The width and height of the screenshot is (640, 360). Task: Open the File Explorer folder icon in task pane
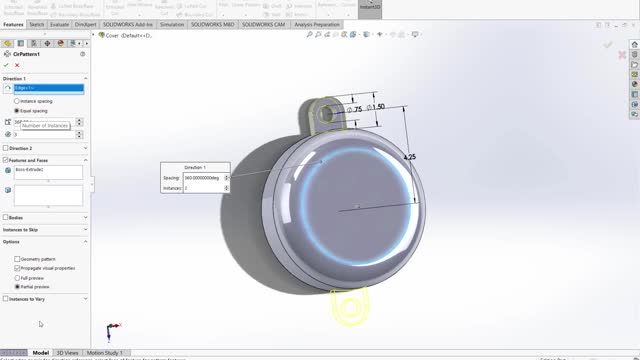coord(634,65)
